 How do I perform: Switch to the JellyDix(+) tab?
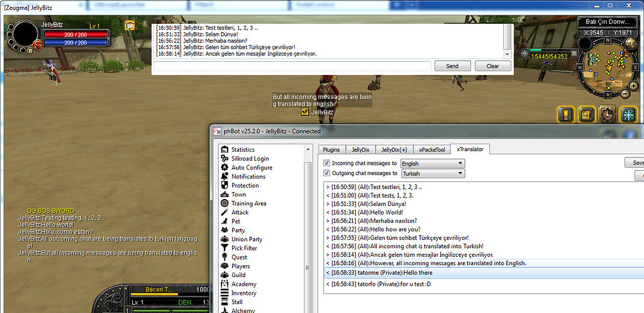click(394, 150)
